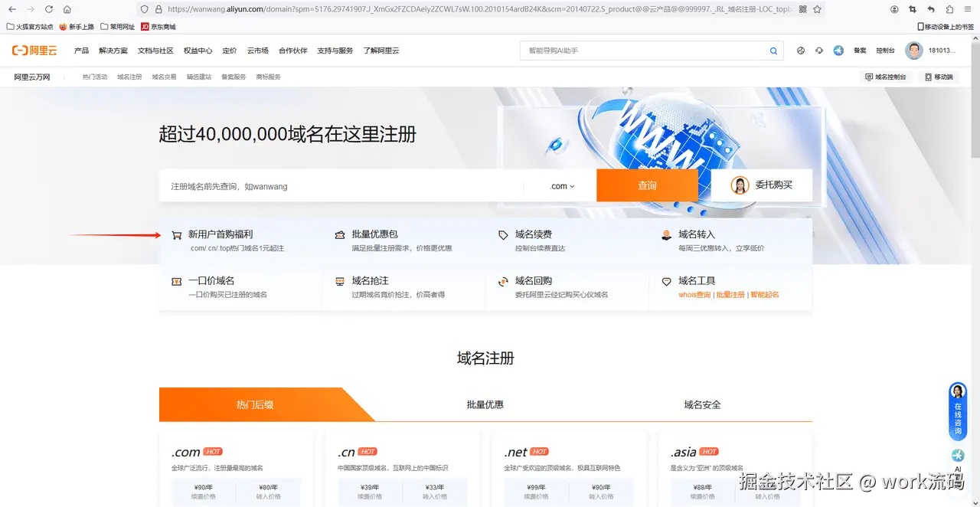Open the 合作伙伴 menu
The height and width of the screenshot is (507, 980).
(293, 51)
